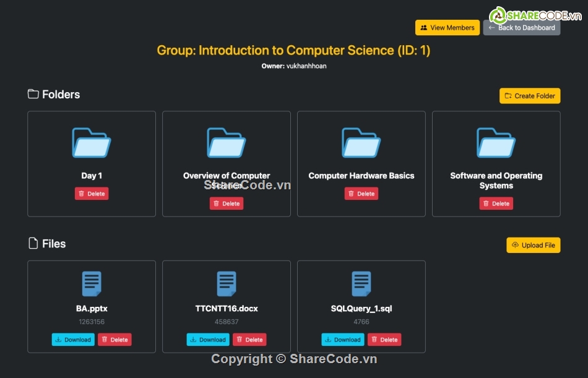This screenshot has height=378, width=588.
Task: Click the TTCNTT16.docx document icon
Action: point(227,284)
